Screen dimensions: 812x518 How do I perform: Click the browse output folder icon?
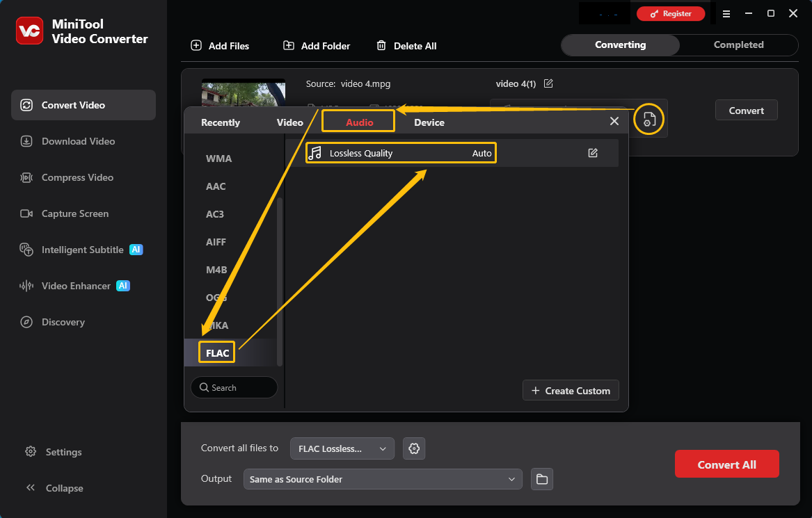point(541,479)
